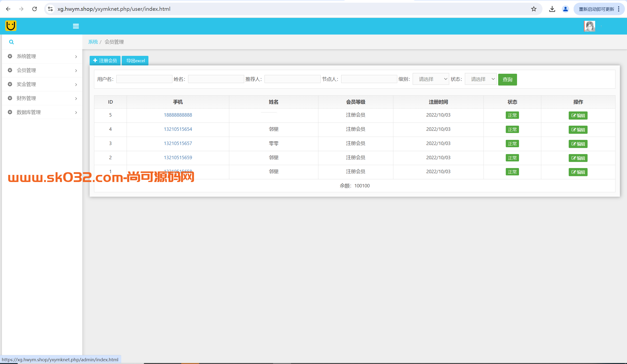Click 重新启动即可更新 update button
The image size is (627, 364).
(596, 9)
